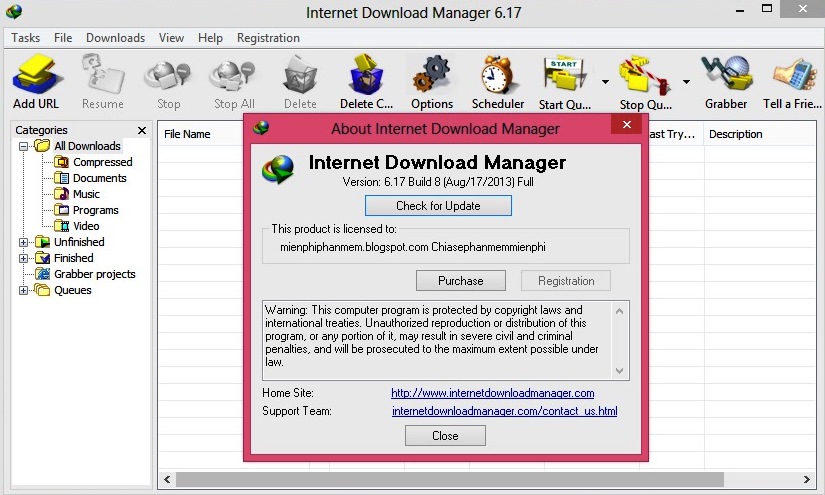Image resolution: width=825 pixels, height=495 pixels.
Task: Open the Scheduler clock icon
Action: (x=498, y=74)
